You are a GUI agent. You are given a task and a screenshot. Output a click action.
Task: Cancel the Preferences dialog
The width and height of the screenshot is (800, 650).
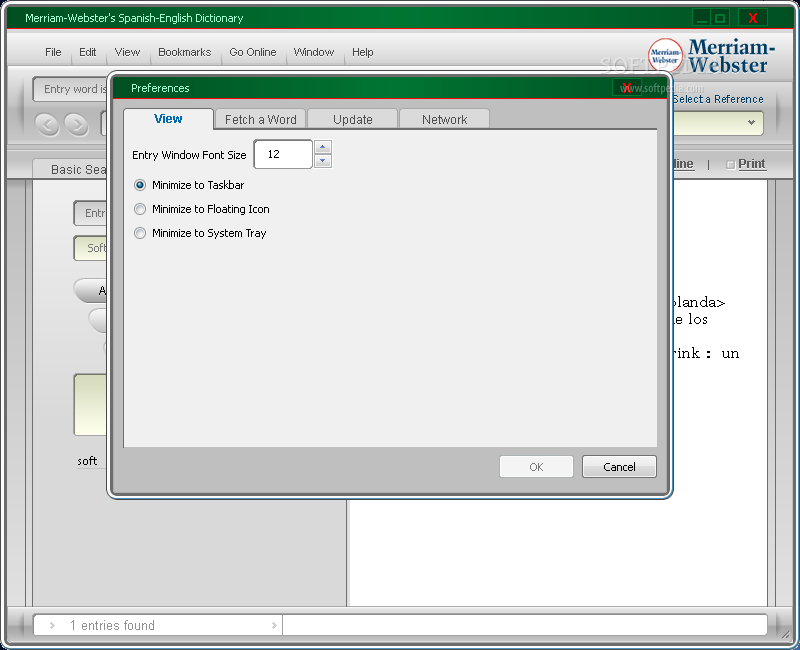[619, 467]
